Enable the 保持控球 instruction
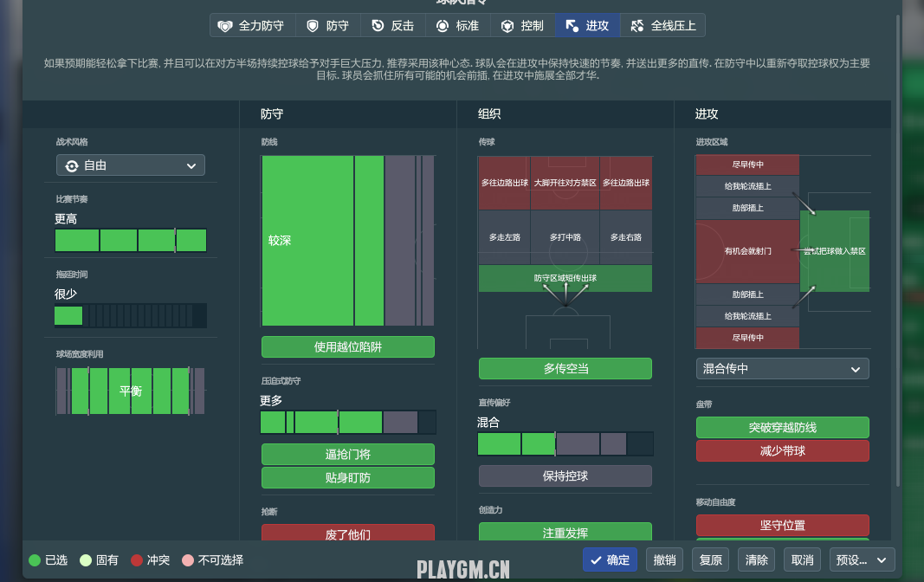This screenshot has height=582, width=924. [565, 475]
